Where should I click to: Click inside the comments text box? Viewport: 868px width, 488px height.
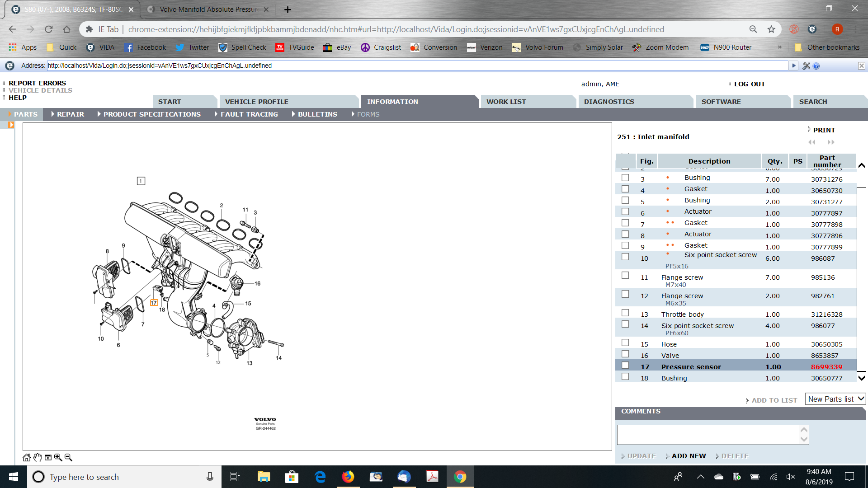click(x=708, y=435)
